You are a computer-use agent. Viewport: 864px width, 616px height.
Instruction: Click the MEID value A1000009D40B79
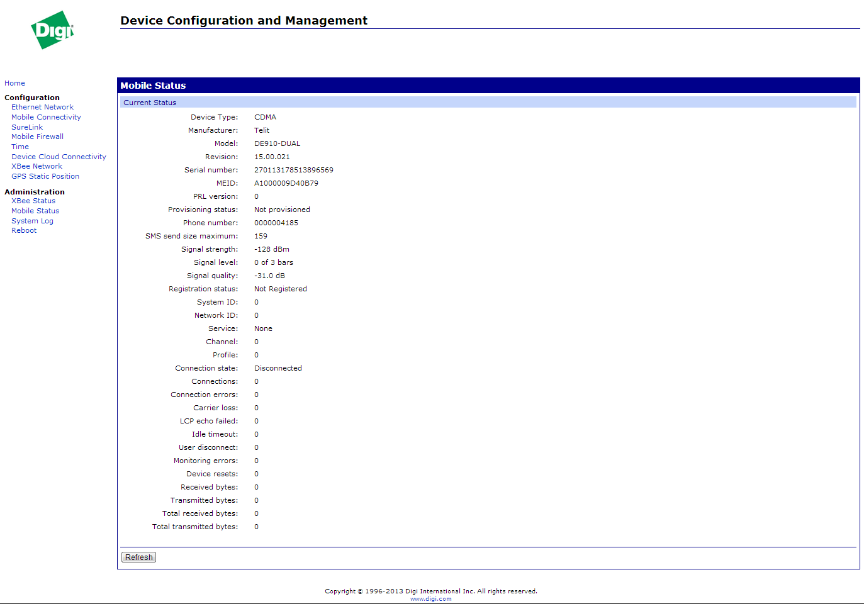pos(286,183)
